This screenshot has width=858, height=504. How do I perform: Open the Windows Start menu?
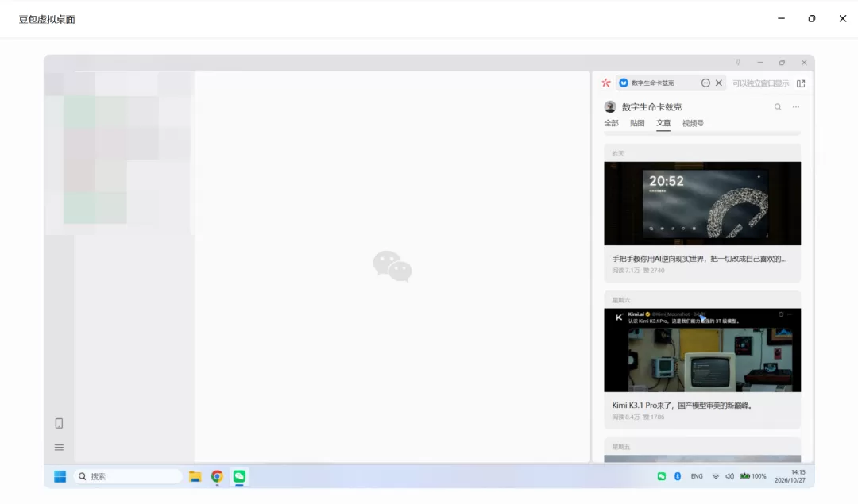[x=60, y=476]
